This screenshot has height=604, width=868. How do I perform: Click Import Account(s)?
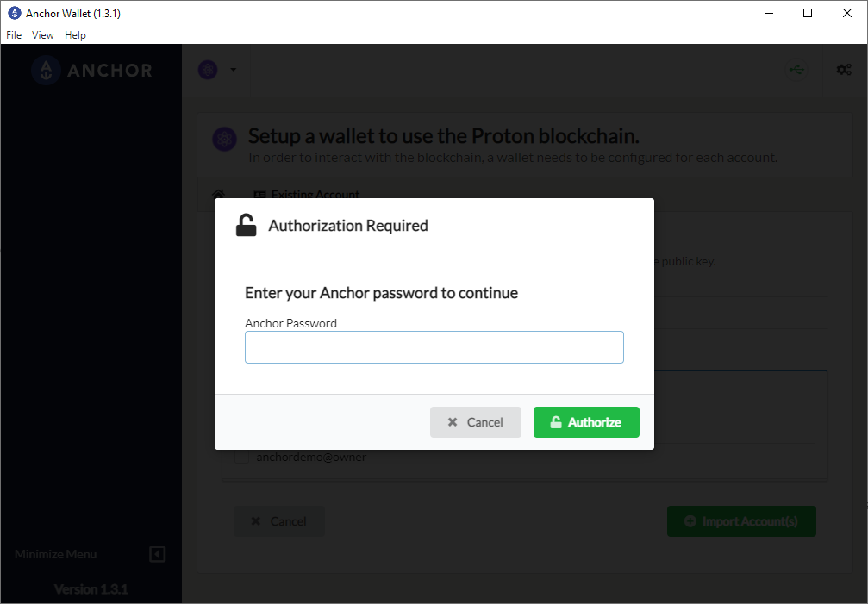click(741, 521)
